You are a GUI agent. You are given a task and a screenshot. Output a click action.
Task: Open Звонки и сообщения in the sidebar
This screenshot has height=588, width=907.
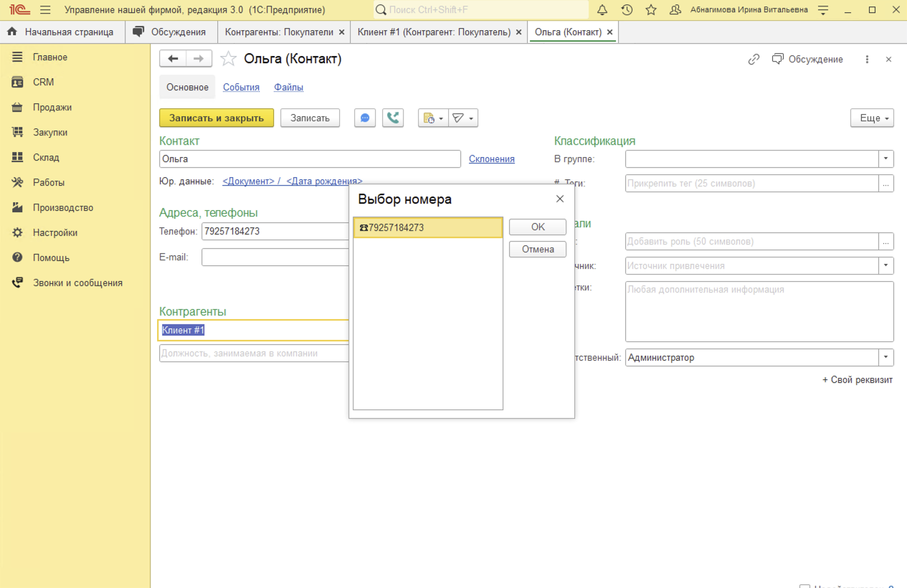coord(77,283)
